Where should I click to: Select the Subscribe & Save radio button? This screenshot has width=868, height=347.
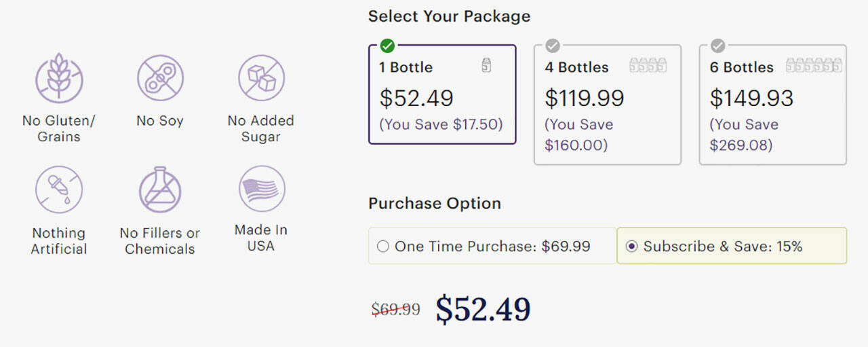point(631,246)
